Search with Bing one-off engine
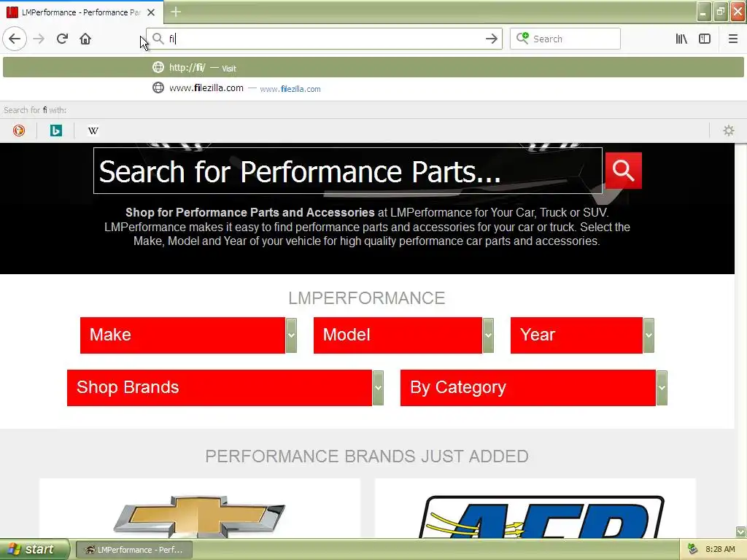The image size is (747, 560). click(55, 131)
